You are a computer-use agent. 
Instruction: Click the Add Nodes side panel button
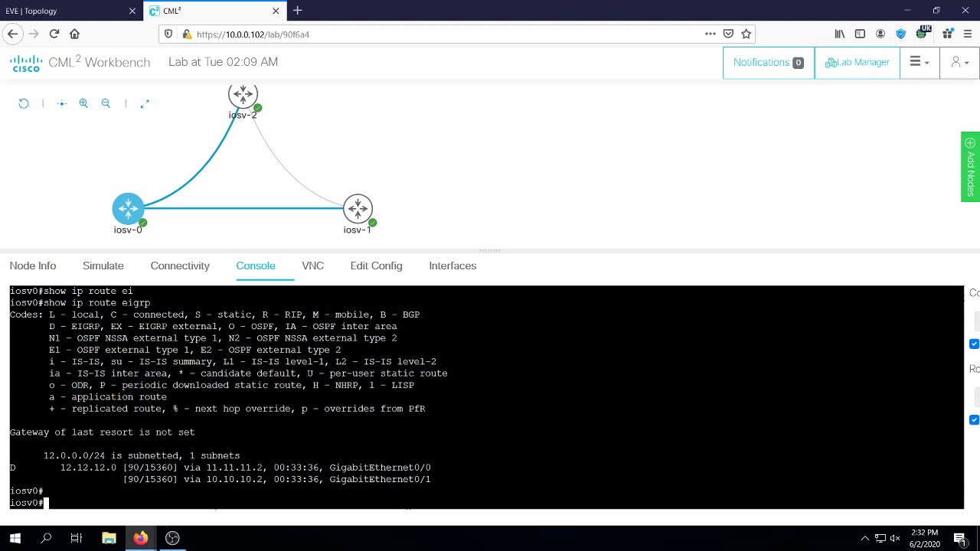970,167
